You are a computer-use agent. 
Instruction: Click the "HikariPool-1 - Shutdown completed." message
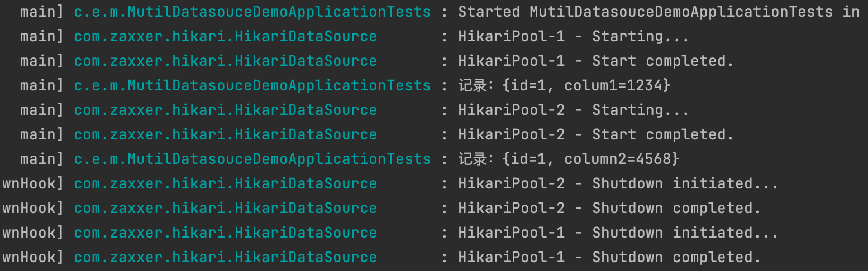pyautogui.click(x=609, y=257)
